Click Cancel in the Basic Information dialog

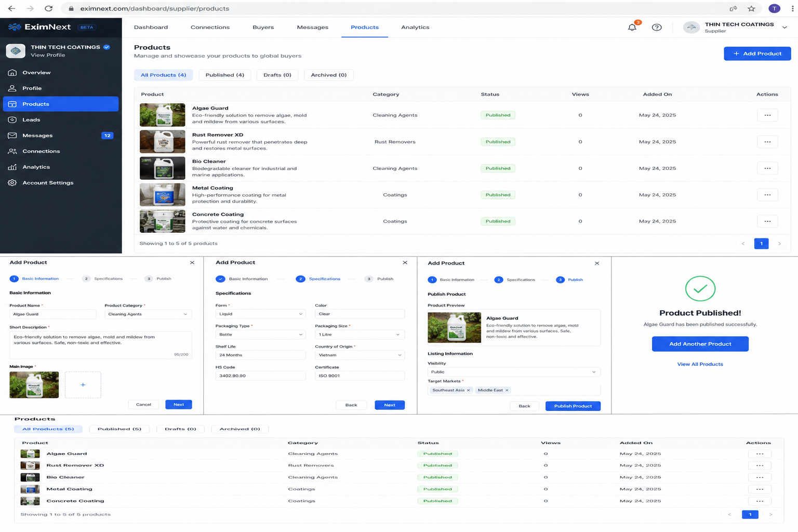(143, 405)
